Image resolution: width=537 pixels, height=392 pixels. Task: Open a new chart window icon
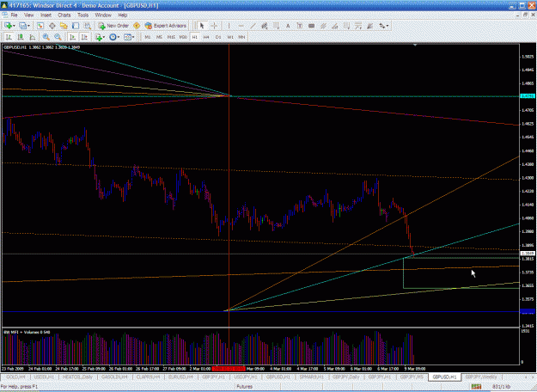(9, 26)
